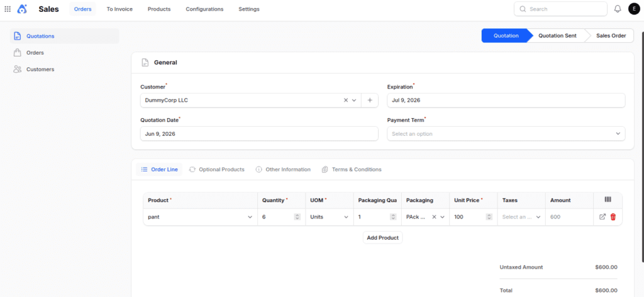Image resolution: width=644 pixels, height=297 pixels.
Task: Switch to the Order Line tab
Action: click(159, 170)
